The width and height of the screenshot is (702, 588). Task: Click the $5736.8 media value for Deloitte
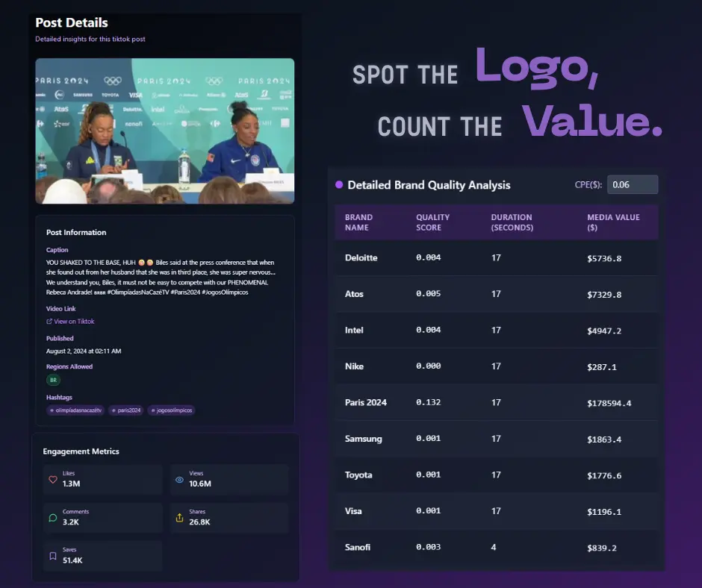tap(604, 258)
